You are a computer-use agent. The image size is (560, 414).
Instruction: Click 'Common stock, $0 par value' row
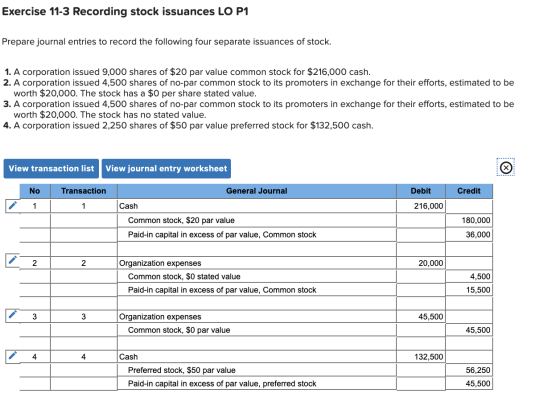pyautogui.click(x=257, y=330)
